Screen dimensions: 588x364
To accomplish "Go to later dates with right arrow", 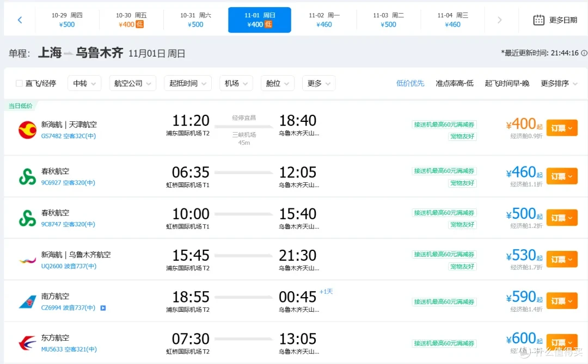I will coord(499,20).
